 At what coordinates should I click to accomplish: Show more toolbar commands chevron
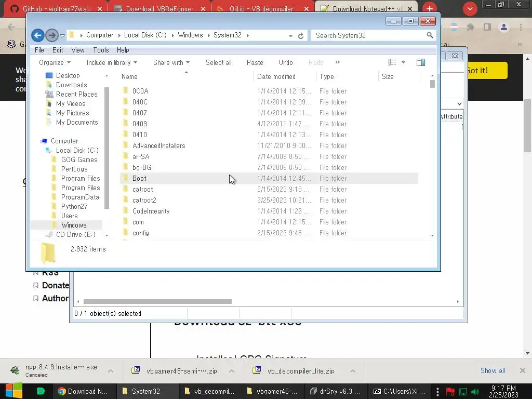click(337, 62)
